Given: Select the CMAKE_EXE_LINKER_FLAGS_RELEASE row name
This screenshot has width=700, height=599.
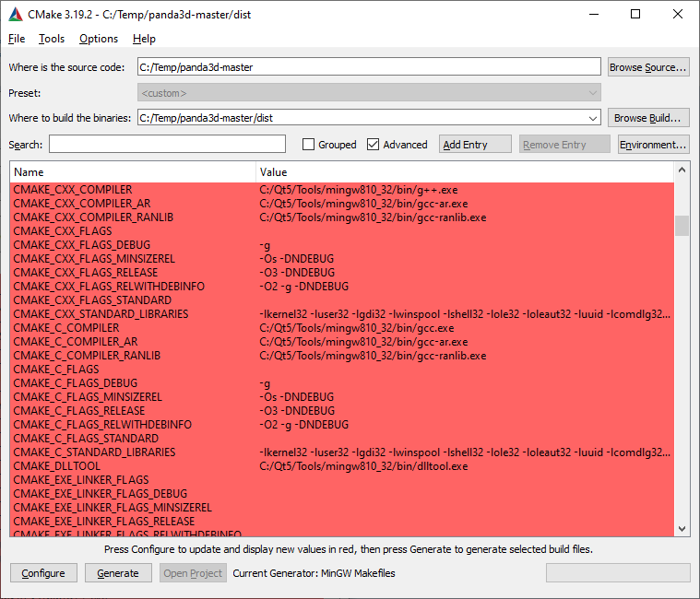Looking at the screenshot, I should tap(104, 522).
